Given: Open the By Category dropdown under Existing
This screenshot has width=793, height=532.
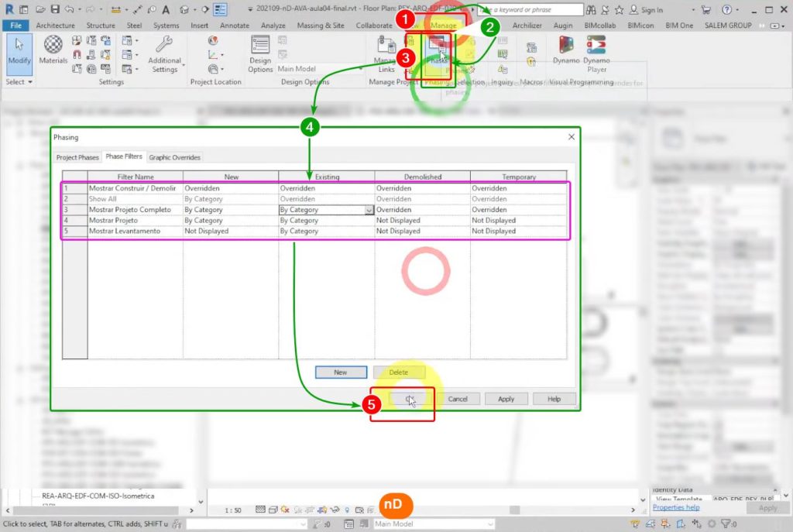Looking at the screenshot, I should (x=369, y=210).
